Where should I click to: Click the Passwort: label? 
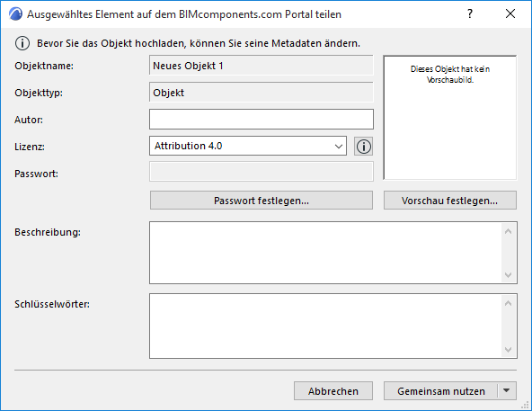(x=36, y=174)
